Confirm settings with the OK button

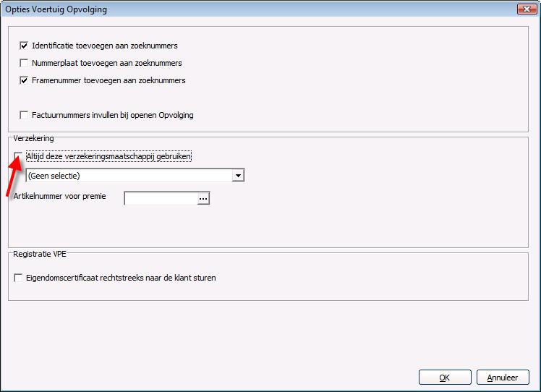[x=445, y=378]
